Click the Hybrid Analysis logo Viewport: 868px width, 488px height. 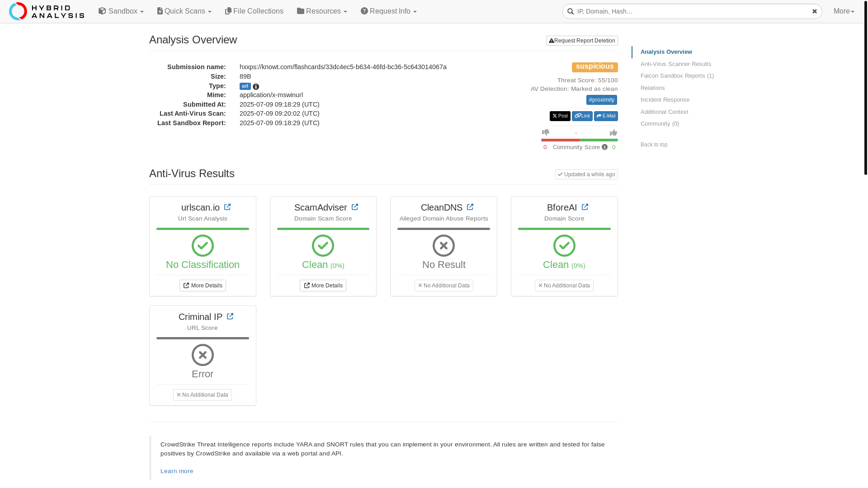47,11
